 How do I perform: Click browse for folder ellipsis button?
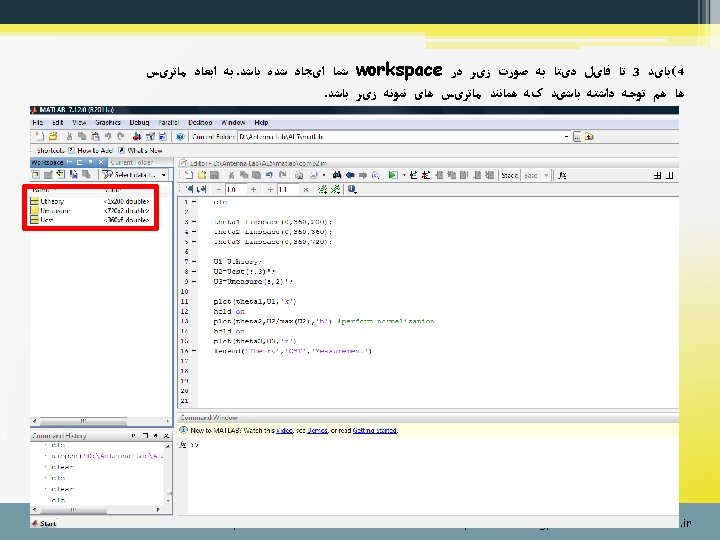coord(577,136)
